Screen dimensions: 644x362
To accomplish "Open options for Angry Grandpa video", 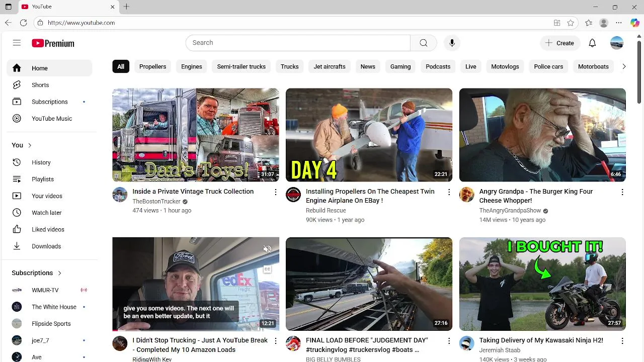I will [x=622, y=192].
